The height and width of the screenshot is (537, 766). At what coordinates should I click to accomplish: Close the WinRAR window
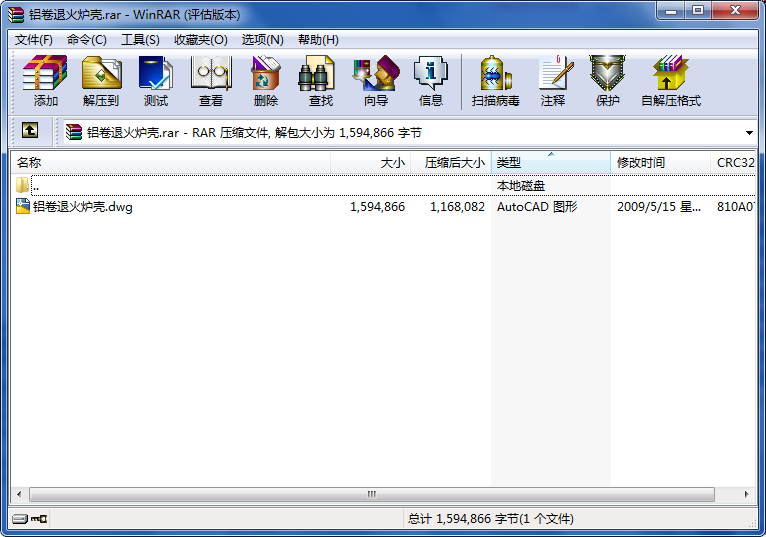[735, 11]
